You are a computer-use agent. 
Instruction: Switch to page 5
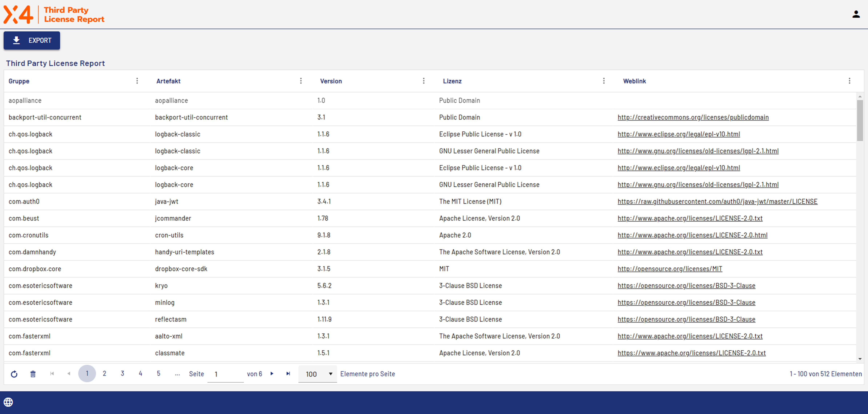pyautogui.click(x=158, y=373)
